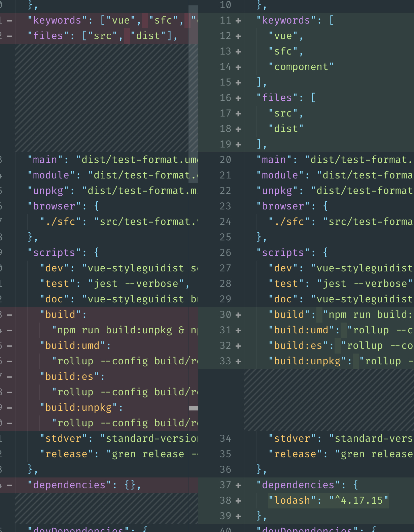Screen dimensions: 414x532
Task: Click the "dev" key on line 27
Action: click(283, 268)
